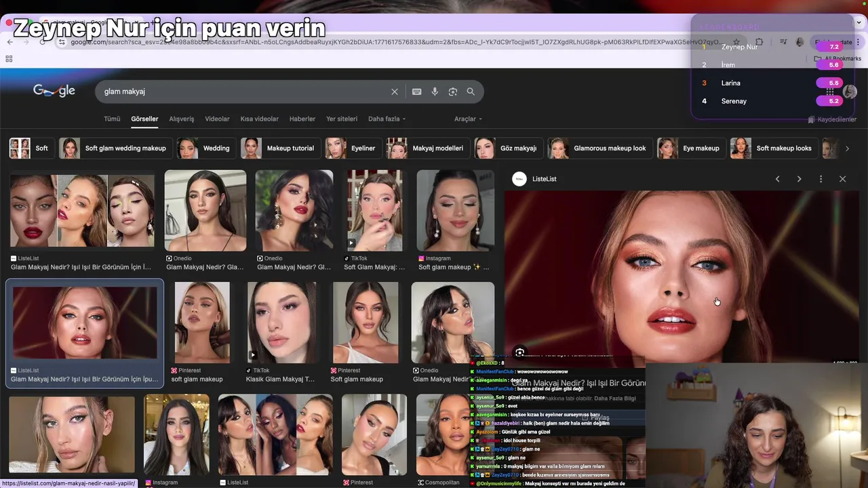Select the Görseller tab

[x=144, y=119]
